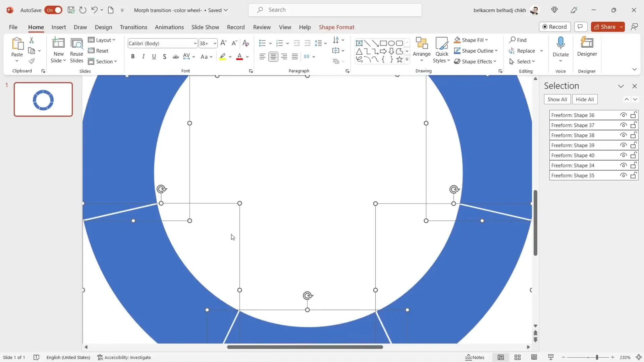This screenshot has width=644, height=362.
Task: Open the Transitions tab
Action: [x=133, y=27]
